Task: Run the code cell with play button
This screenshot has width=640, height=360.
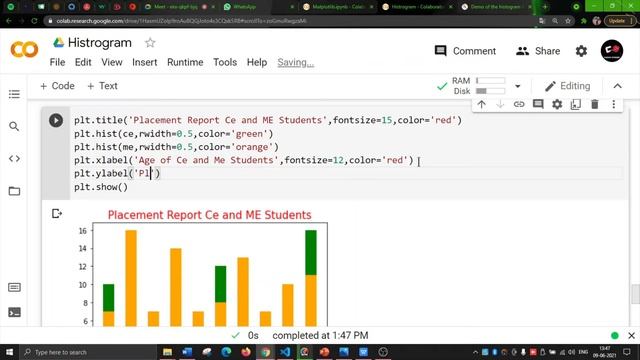Action: [56, 120]
